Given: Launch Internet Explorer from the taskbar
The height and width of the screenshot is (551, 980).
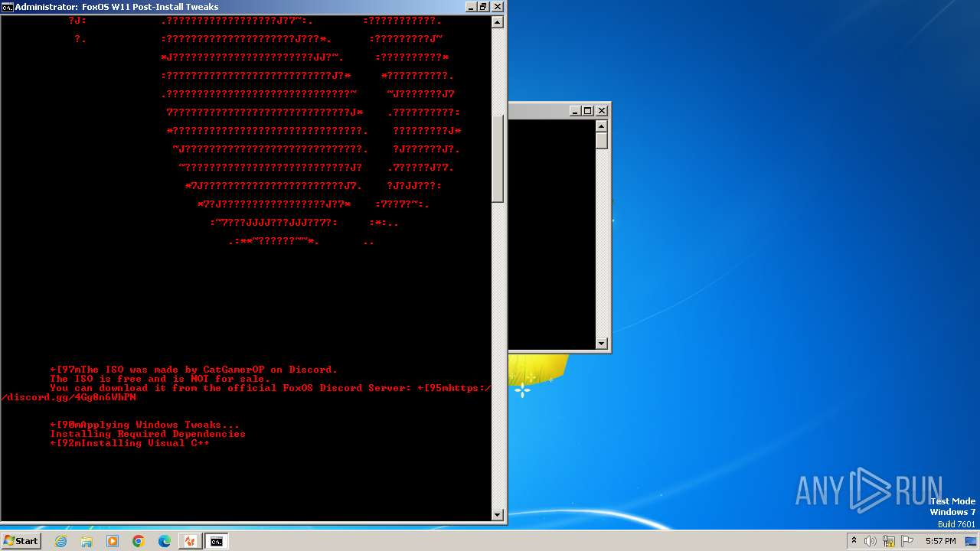Looking at the screenshot, I should [60, 541].
